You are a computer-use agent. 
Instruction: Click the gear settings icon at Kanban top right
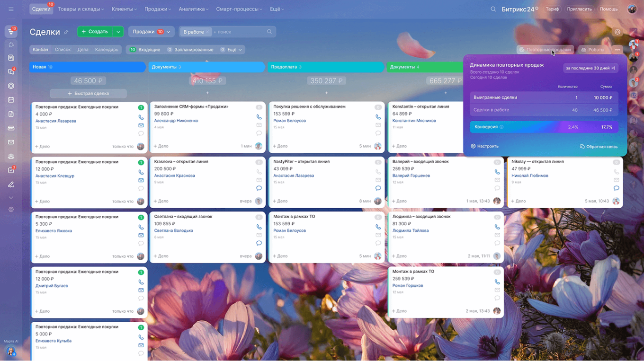click(x=617, y=32)
